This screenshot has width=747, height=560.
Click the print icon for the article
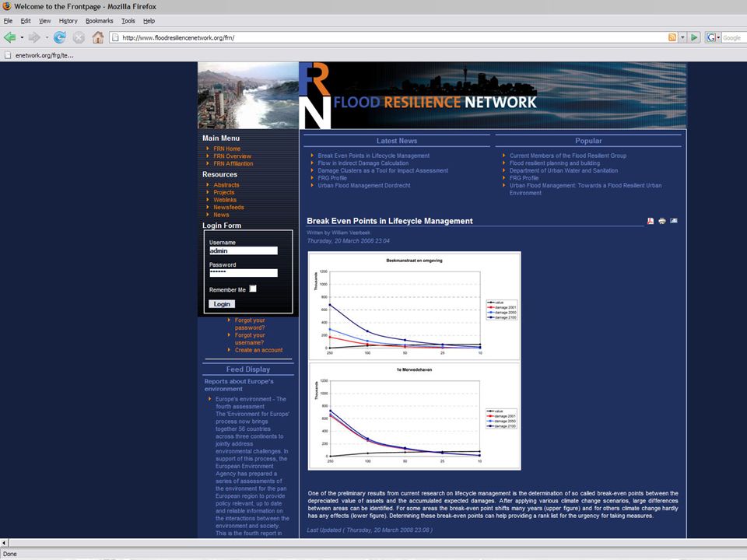pyautogui.click(x=661, y=221)
